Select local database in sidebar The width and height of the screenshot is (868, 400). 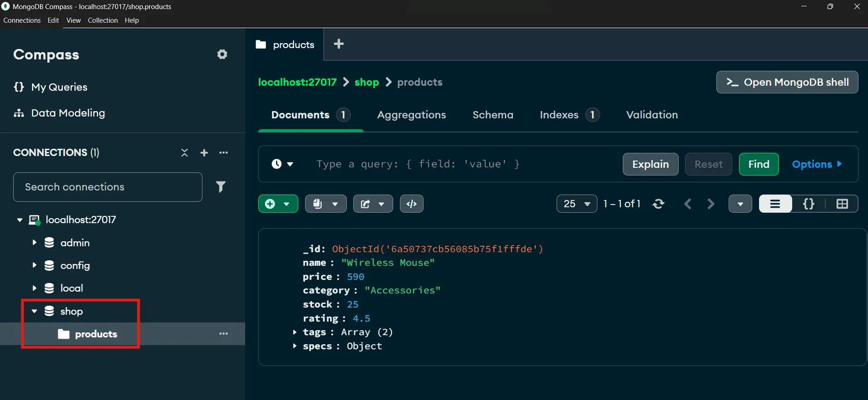point(72,288)
